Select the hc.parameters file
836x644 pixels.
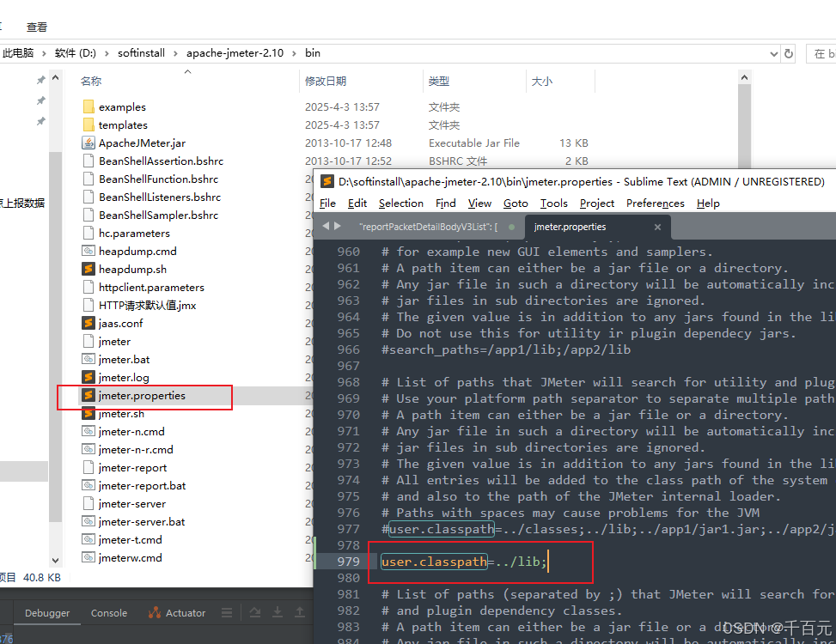[134, 234]
